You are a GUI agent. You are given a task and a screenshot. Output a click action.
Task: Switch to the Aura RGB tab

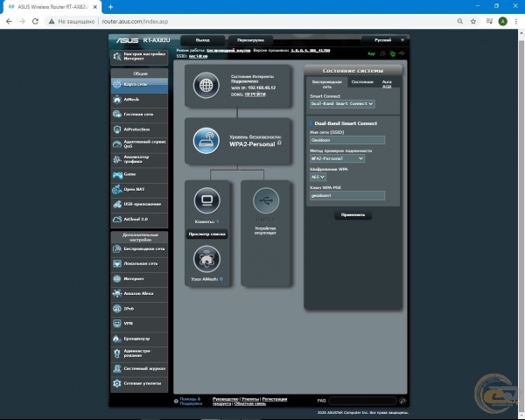(387, 84)
